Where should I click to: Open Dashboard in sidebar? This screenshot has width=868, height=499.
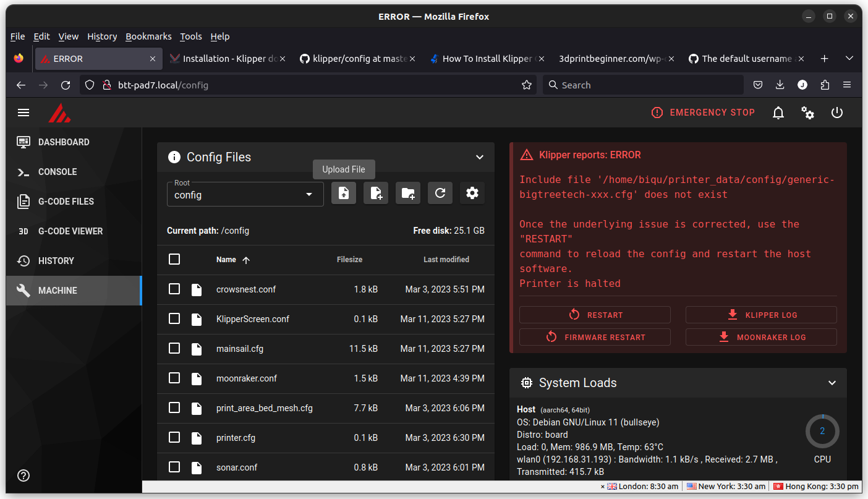tap(74, 142)
